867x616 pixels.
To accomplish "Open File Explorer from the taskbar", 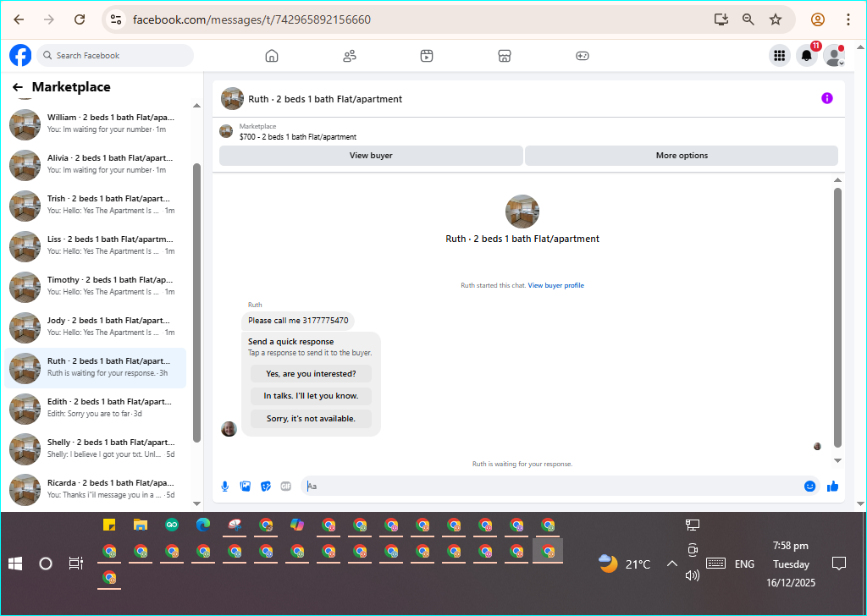I will tap(141, 525).
